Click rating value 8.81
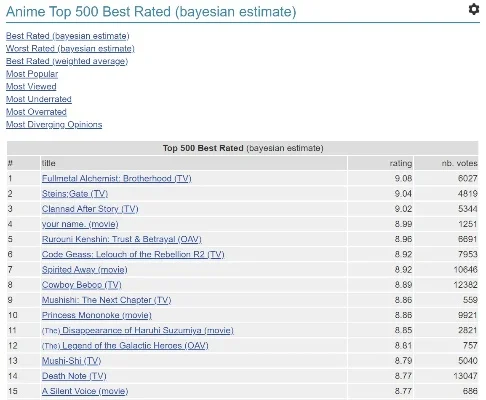486x400 pixels. (403, 346)
